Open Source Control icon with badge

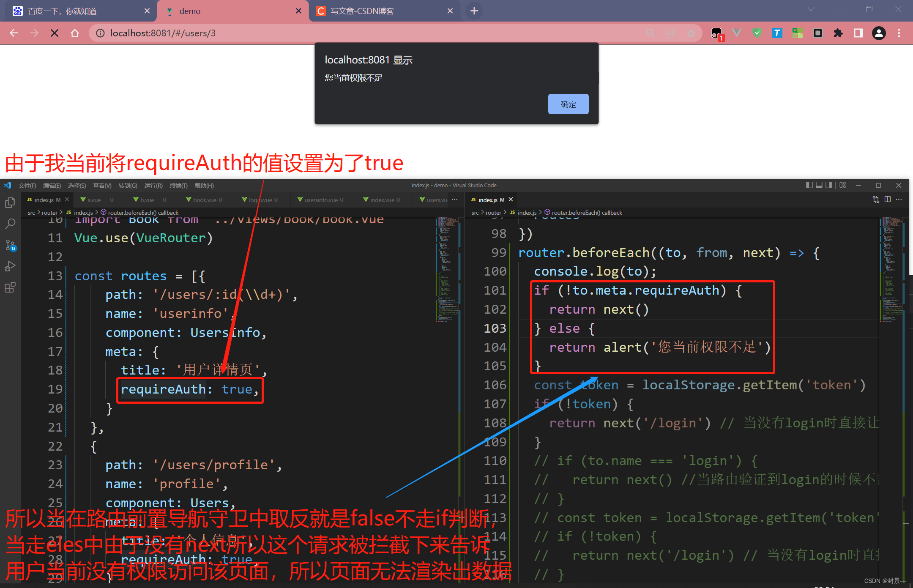coord(10,245)
